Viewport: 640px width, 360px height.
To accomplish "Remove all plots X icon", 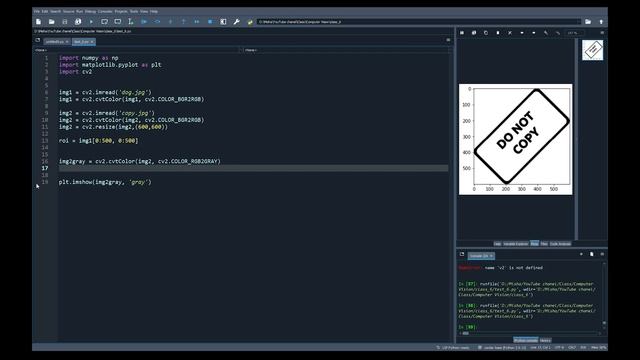I will (x=510, y=33).
